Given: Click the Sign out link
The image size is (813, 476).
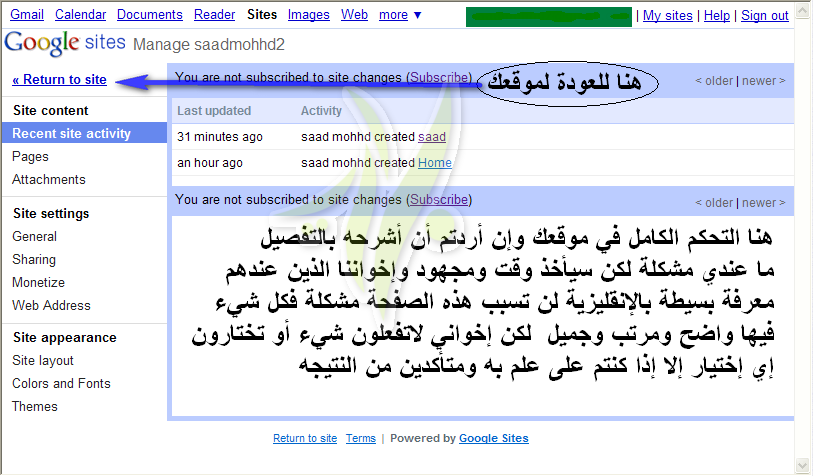Looking at the screenshot, I should 765,16.
